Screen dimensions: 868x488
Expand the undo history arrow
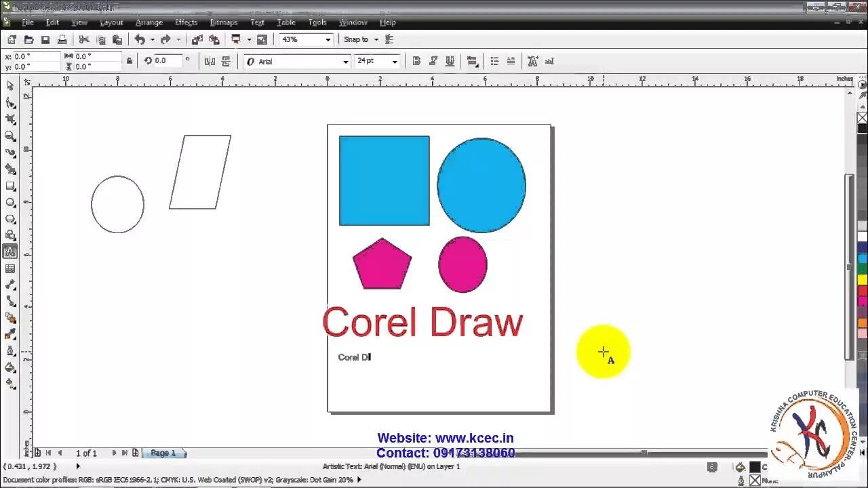[152, 40]
